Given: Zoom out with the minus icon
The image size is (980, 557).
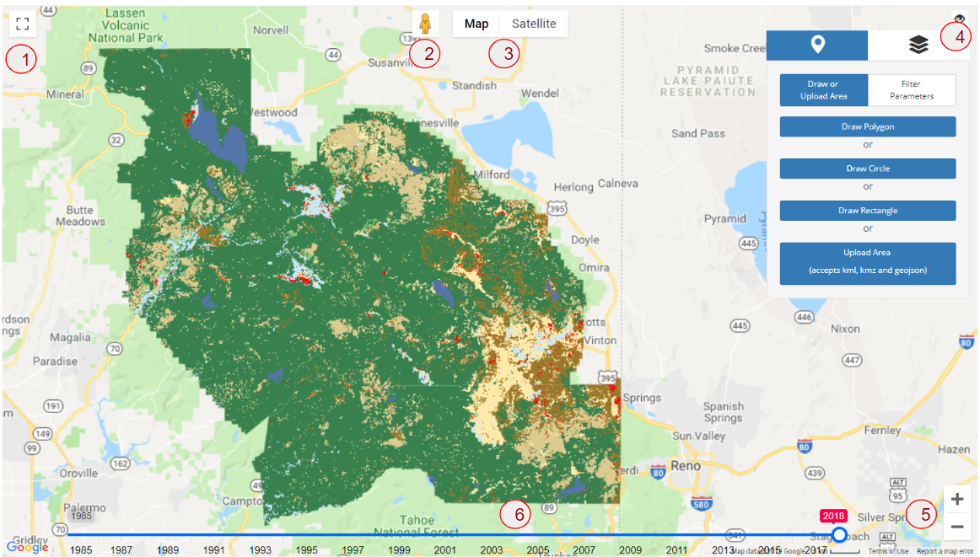Looking at the screenshot, I should [957, 527].
